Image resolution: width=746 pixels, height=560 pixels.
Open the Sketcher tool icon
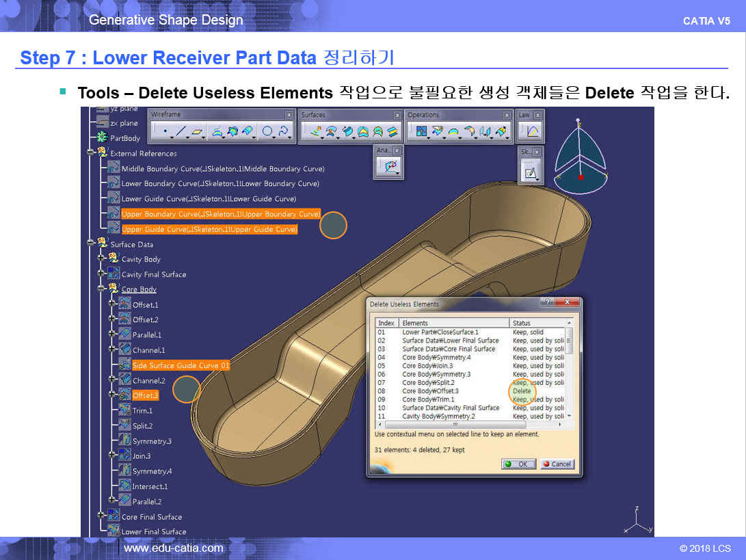coord(529,172)
